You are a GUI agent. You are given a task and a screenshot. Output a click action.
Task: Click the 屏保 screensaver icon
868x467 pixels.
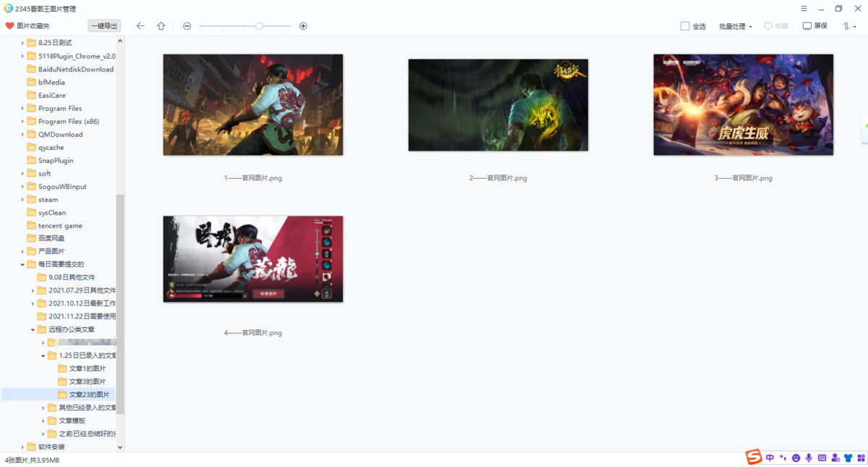click(807, 26)
